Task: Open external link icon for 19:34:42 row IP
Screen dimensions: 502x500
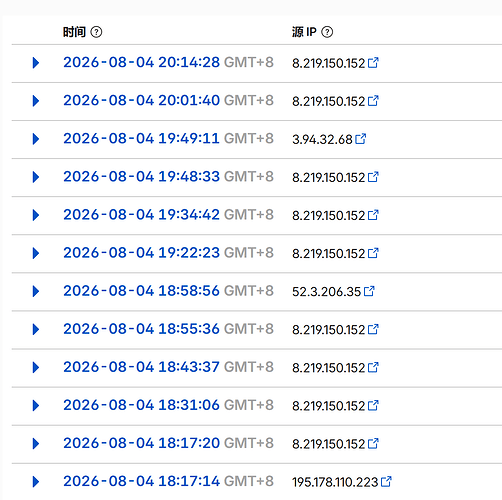Action: click(x=373, y=215)
